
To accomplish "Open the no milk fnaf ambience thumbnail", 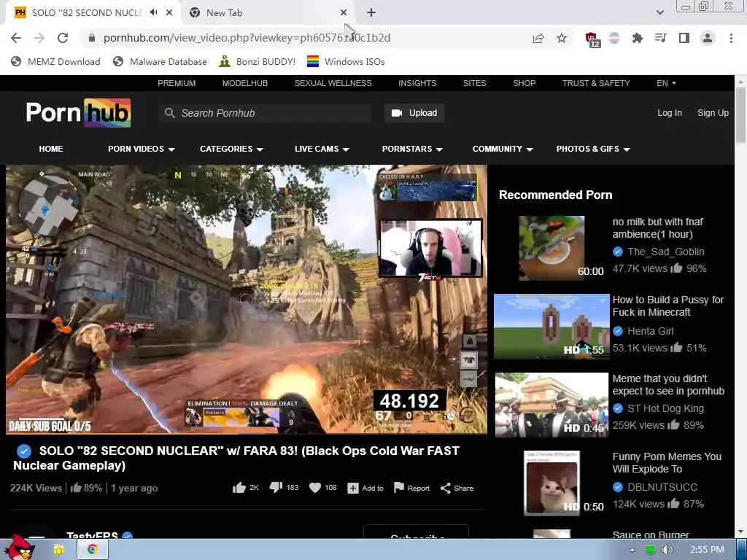I will (551, 248).
